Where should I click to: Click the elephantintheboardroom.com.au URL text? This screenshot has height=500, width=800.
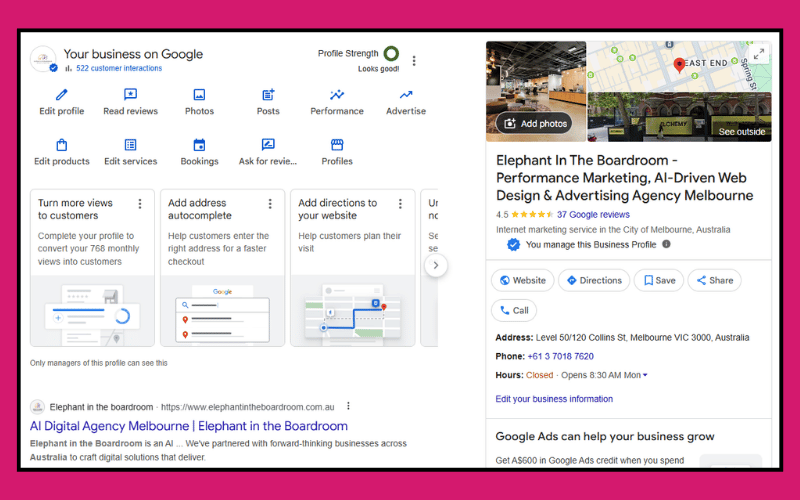pos(248,407)
